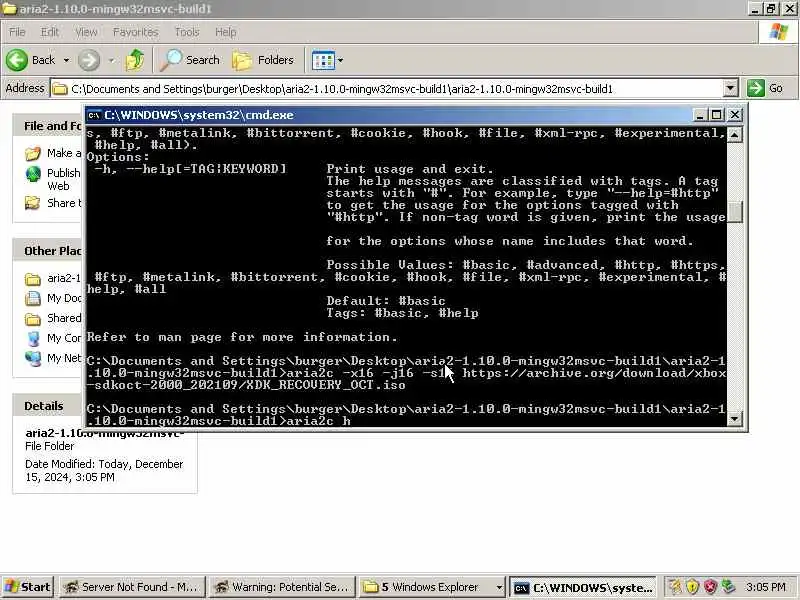Click the Windows flag logo icon
The width and height of the screenshot is (800, 600).
click(x=779, y=32)
